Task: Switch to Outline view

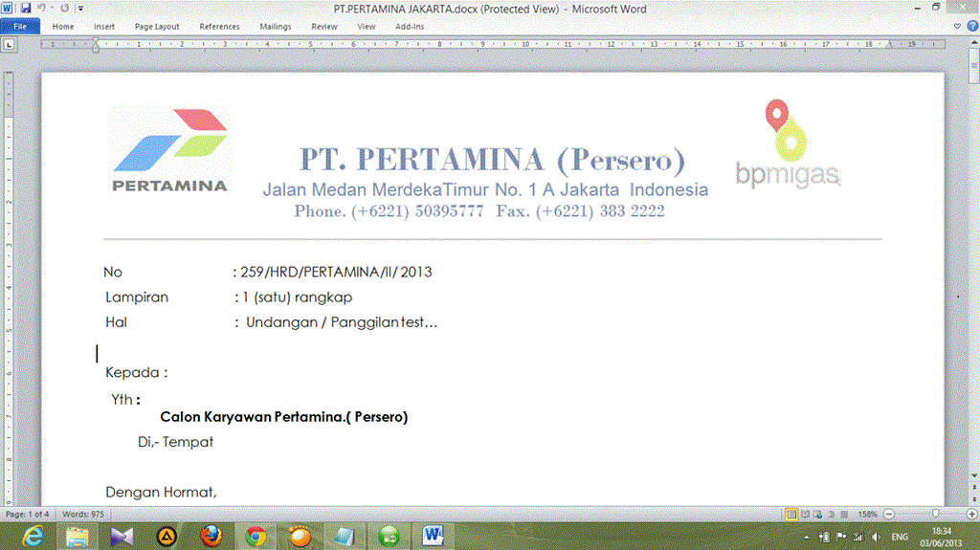Action: click(x=831, y=515)
